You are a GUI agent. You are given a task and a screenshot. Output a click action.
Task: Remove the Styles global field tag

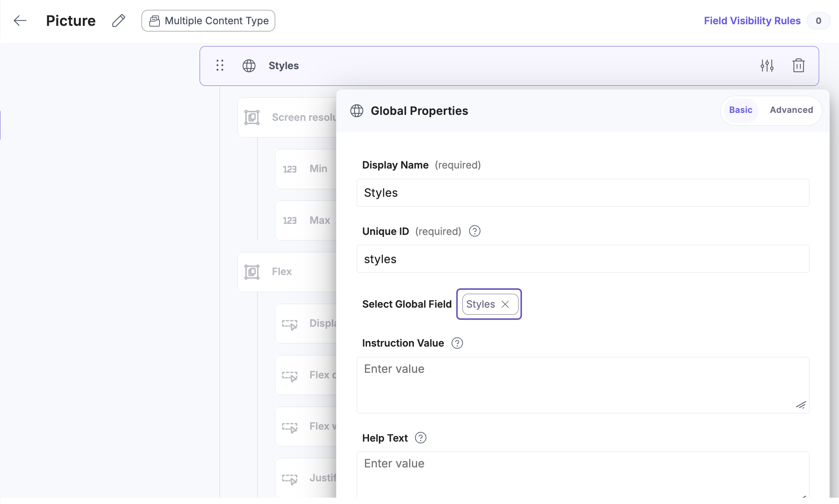coord(505,304)
